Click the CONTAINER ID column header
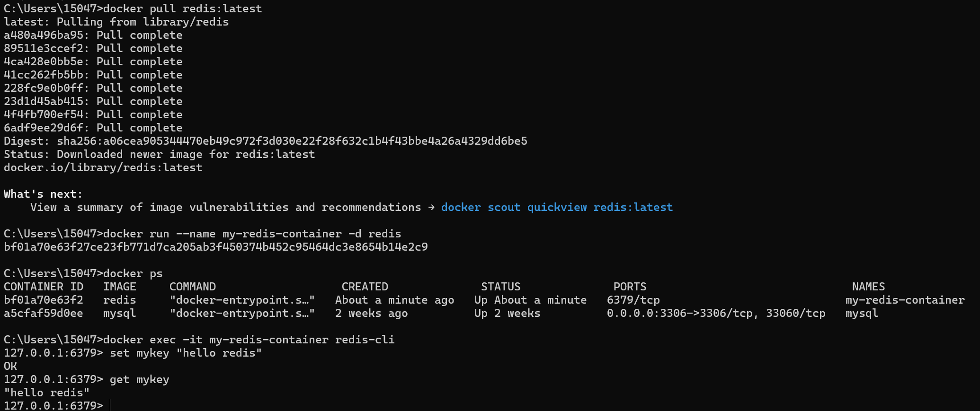Viewport: 980px width, 411px height. coord(44,287)
